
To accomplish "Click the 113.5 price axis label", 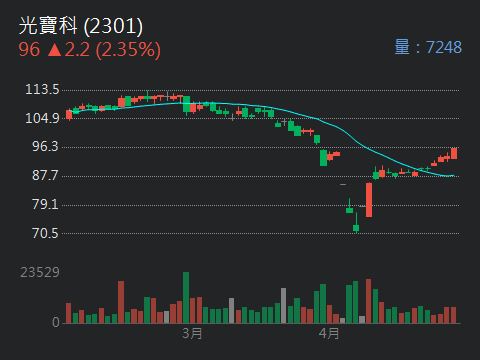I will point(42,90).
